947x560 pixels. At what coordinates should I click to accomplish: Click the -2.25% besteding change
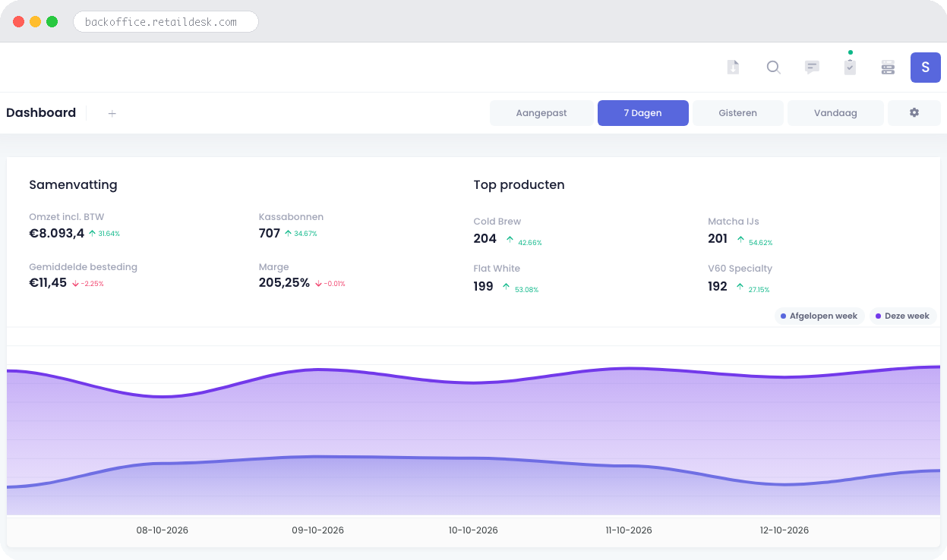pyautogui.click(x=93, y=284)
